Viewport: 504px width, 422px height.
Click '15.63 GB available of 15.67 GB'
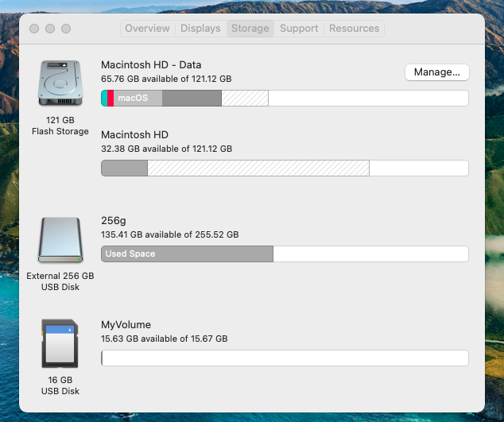[x=165, y=339]
